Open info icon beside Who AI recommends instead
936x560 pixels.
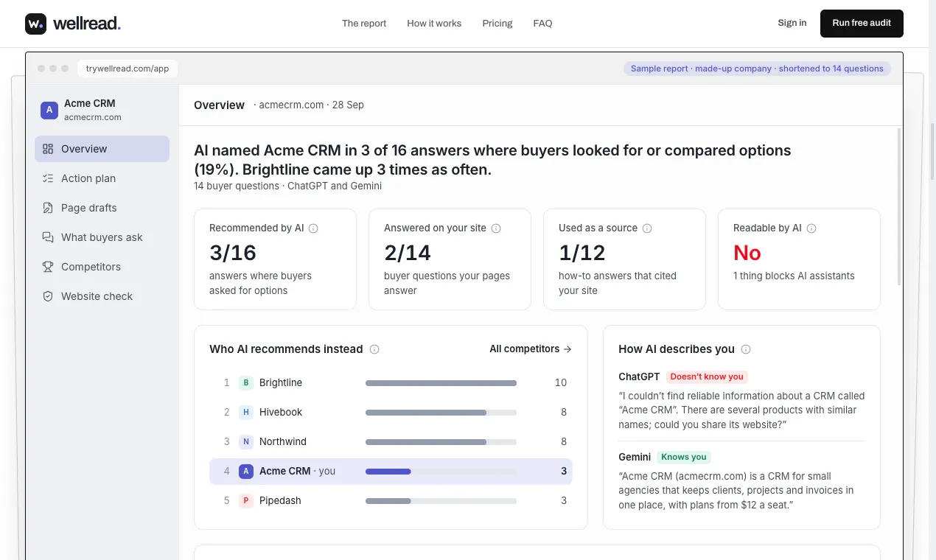pyautogui.click(x=374, y=349)
